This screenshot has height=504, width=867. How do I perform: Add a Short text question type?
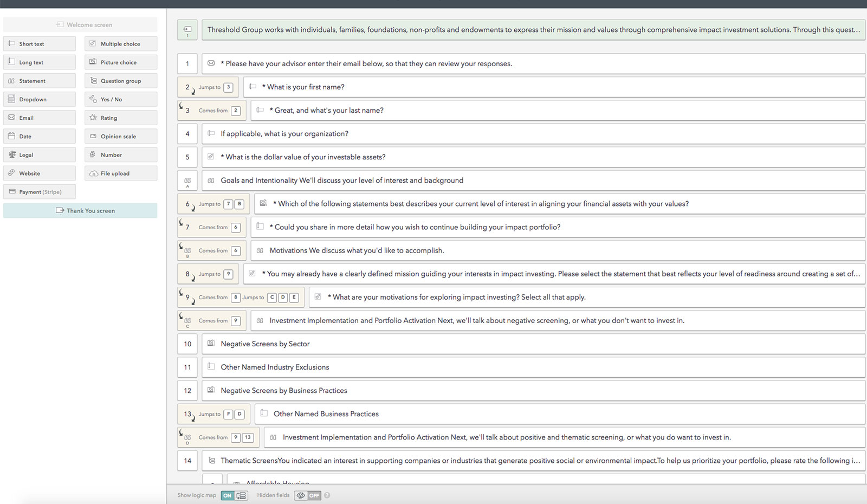(x=40, y=44)
